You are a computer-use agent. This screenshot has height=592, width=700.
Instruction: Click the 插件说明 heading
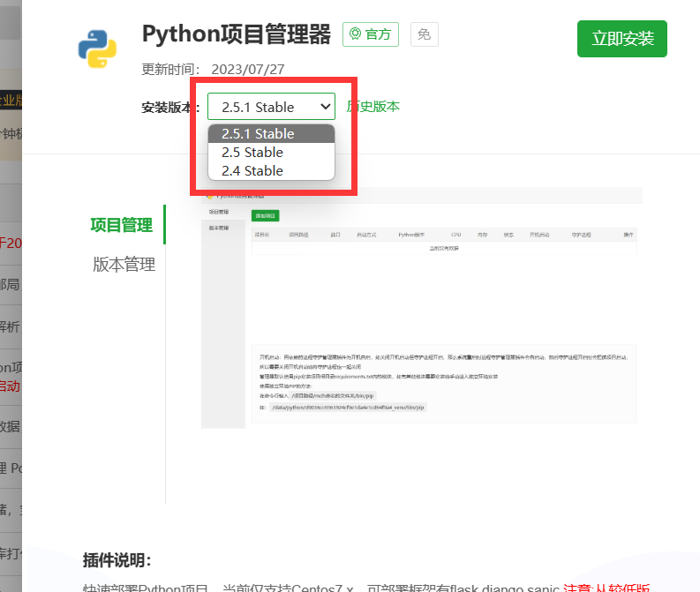pyautogui.click(x=117, y=560)
